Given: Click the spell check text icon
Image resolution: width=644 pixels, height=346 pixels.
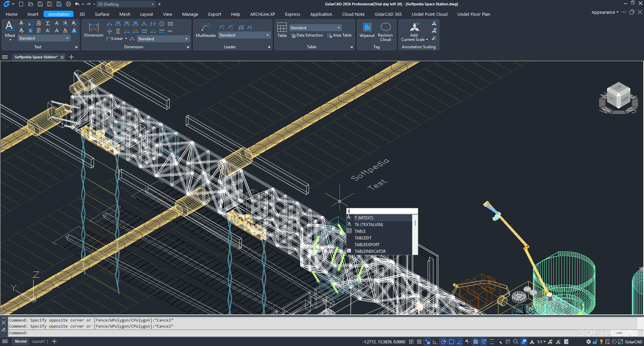Looking at the screenshot, I should (x=21, y=23).
